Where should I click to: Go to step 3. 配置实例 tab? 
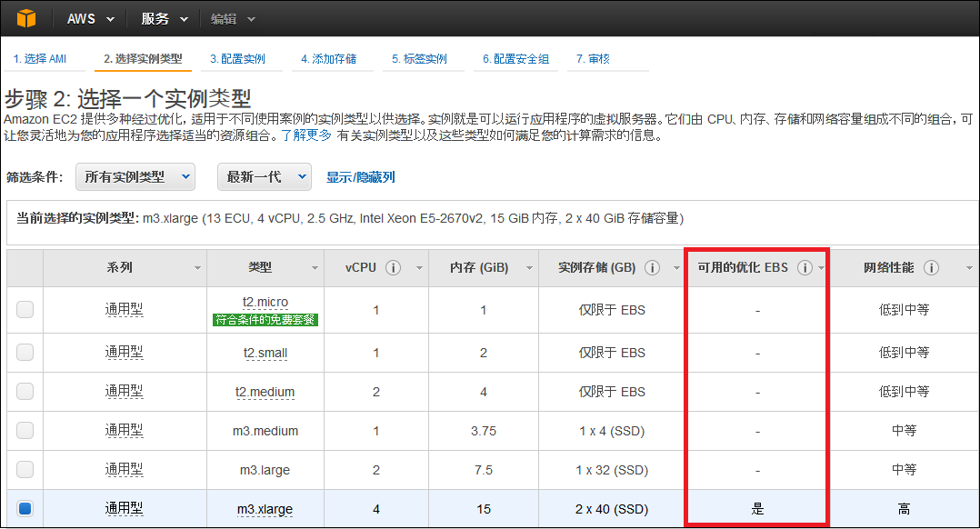click(x=237, y=59)
